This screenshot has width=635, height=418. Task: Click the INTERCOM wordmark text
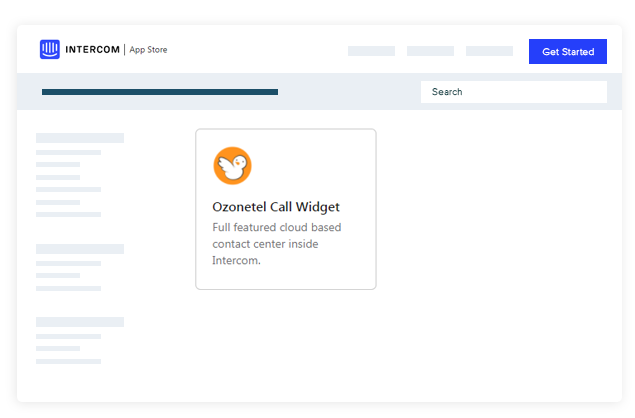click(92, 49)
